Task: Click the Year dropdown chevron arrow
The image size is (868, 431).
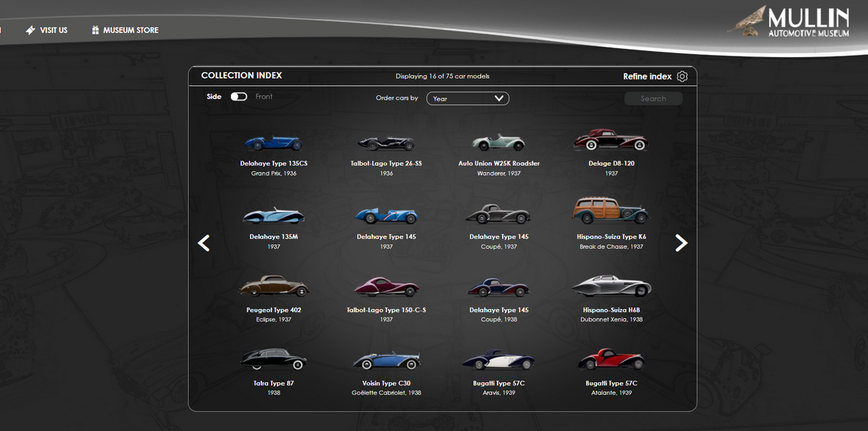Action: 499,98
